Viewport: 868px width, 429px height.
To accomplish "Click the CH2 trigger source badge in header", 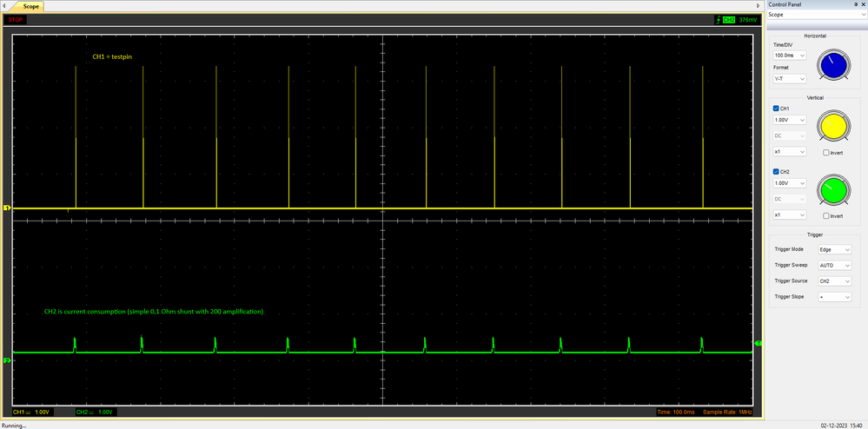I will (x=728, y=20).
